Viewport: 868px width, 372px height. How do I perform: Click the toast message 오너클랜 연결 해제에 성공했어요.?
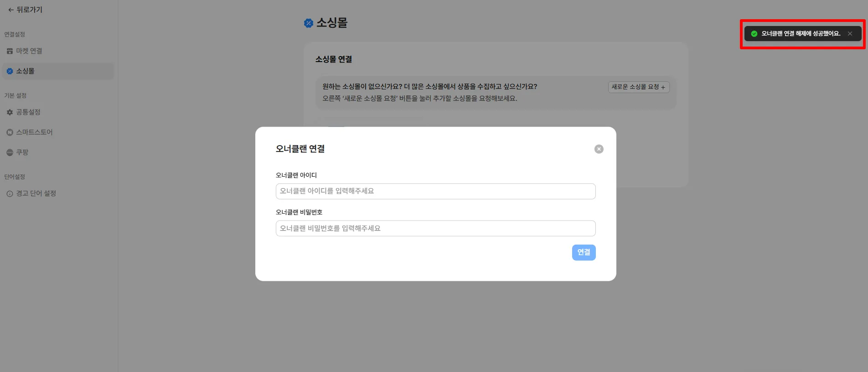[801, 34]
